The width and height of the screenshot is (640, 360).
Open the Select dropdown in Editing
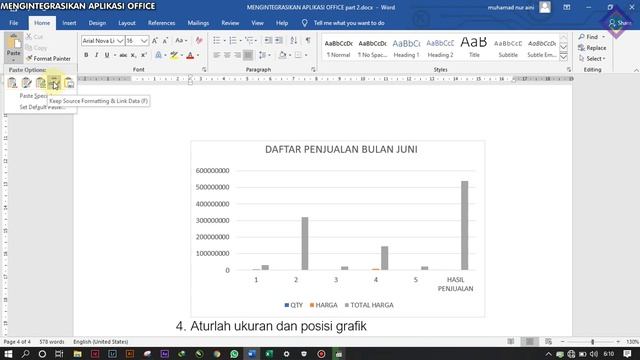point(592,59)
